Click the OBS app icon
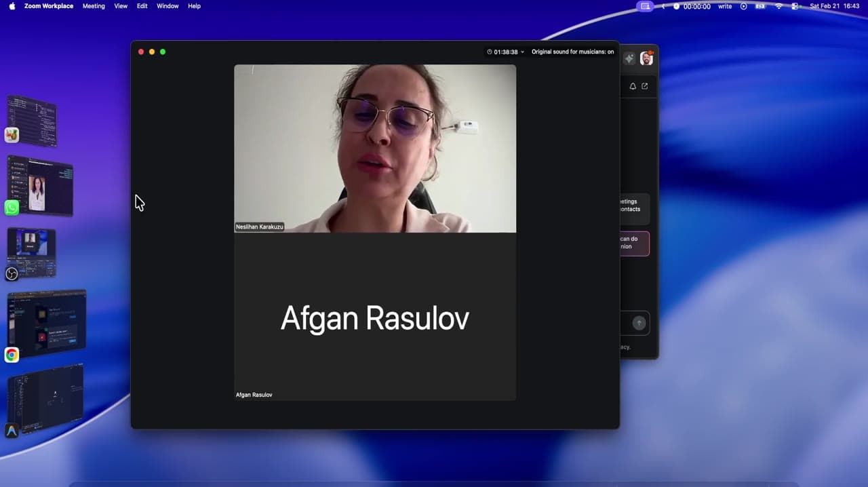This screenshot has height=487, width=868. [x=12, y=274]
